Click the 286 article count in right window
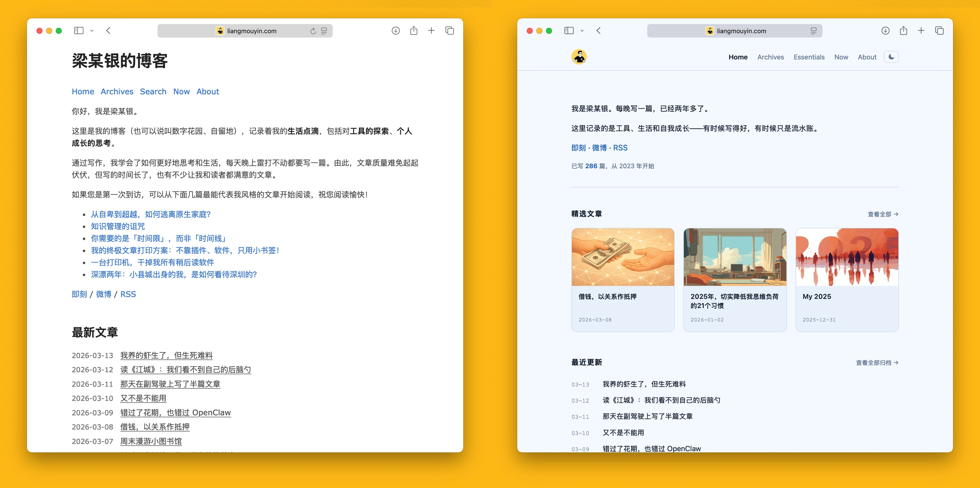Image resolution: width=980 pixels, height=488 pixels. point(591,166)
